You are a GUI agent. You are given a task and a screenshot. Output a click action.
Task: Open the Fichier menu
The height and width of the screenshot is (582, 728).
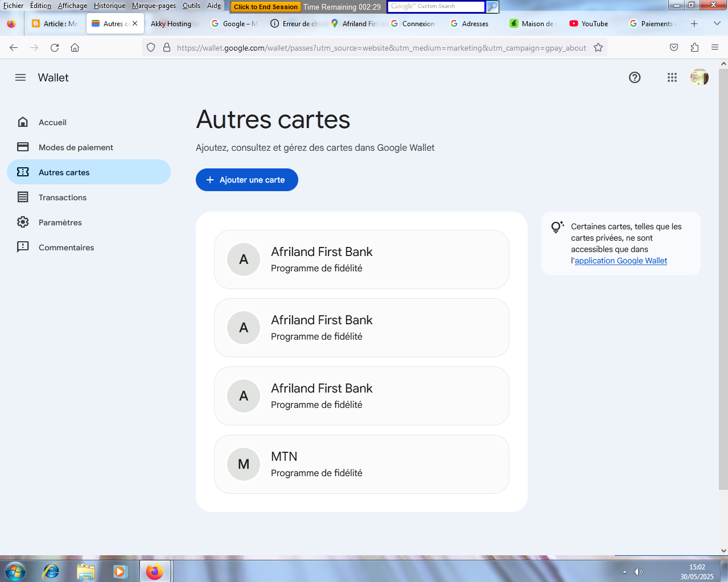point(13,6)
